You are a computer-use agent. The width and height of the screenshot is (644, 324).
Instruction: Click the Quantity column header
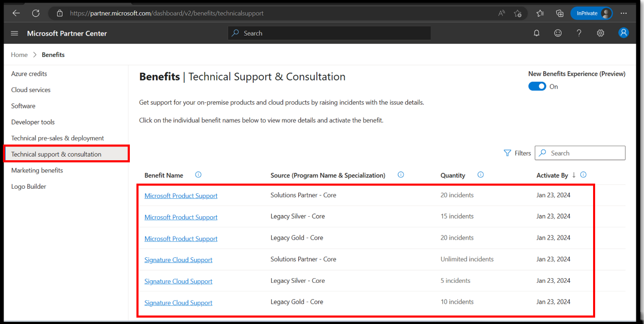click(x=453, y=175)
